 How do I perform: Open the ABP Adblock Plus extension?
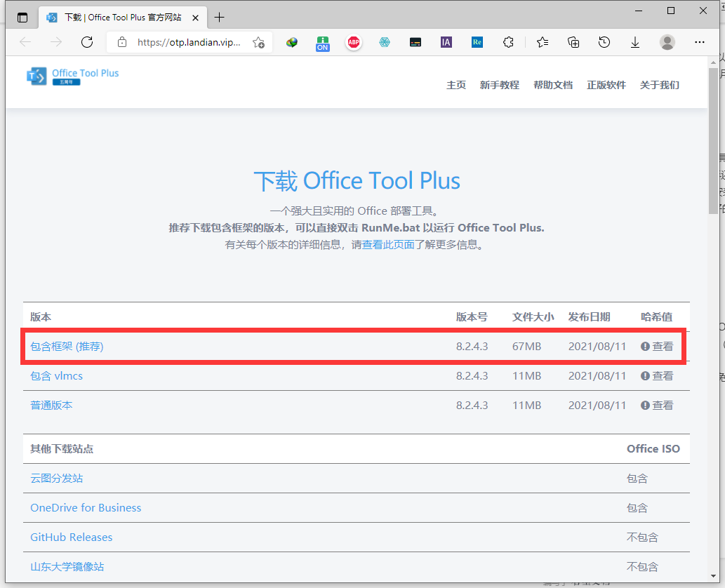coord(354,42)
